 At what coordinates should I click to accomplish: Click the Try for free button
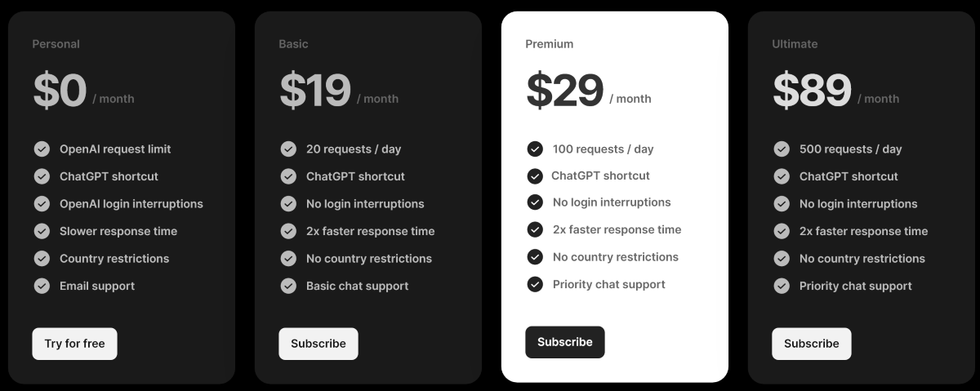(74, 344)
